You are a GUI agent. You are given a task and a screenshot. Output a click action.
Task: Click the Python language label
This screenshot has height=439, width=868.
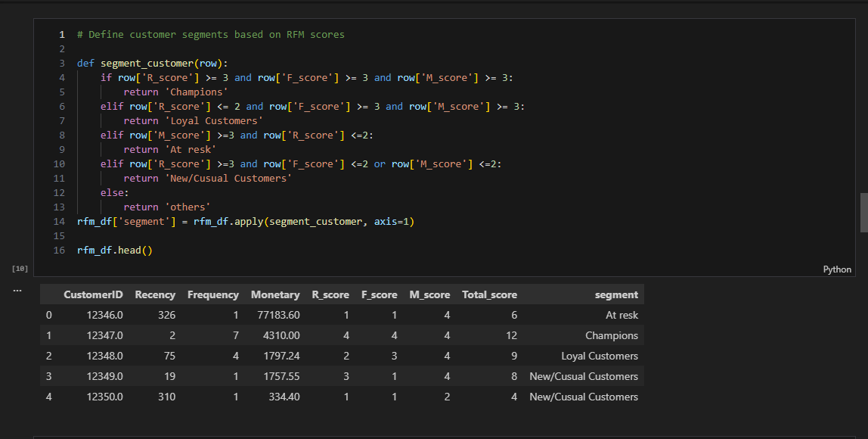[x=836, y=269]
